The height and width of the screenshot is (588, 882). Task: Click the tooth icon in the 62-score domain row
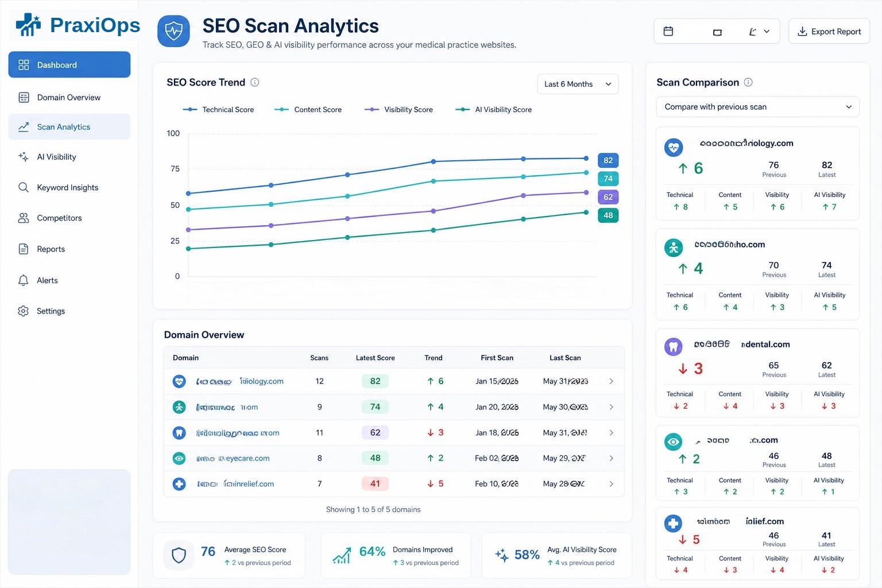coord(179,433)
